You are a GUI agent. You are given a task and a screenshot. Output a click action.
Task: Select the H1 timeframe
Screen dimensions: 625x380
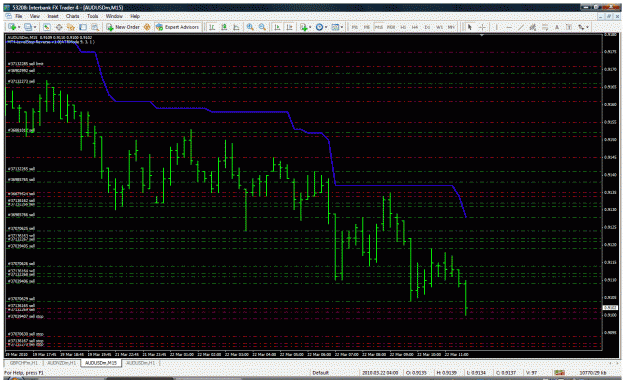(x=403, y=27)
